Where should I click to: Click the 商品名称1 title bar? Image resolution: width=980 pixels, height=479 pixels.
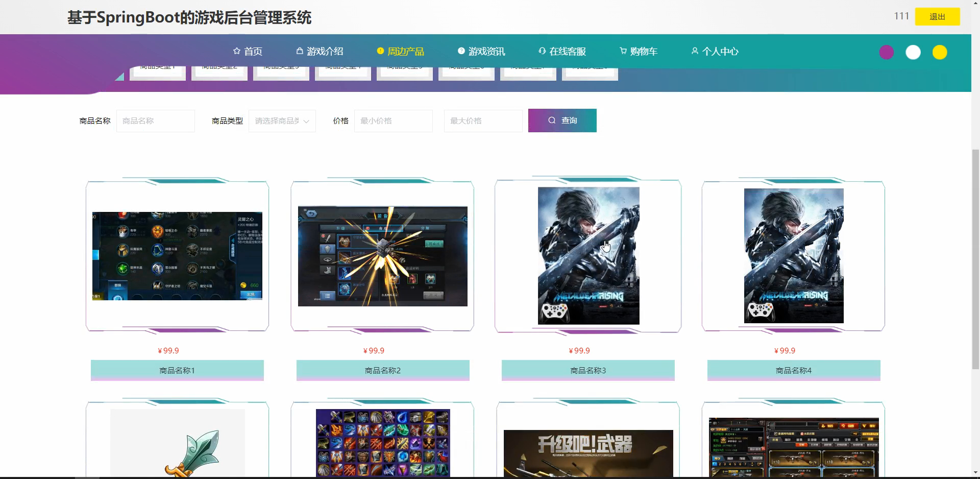(177, 370)
